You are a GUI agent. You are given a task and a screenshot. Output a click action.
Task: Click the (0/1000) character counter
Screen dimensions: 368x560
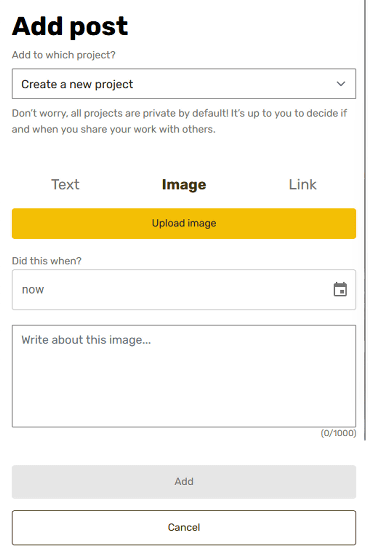(x=338, y=433)
